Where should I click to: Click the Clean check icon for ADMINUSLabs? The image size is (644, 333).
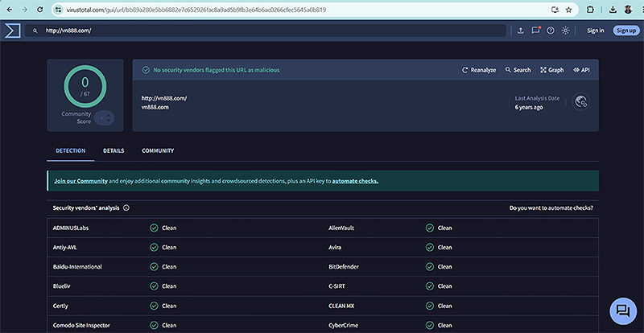pos(154,228)
